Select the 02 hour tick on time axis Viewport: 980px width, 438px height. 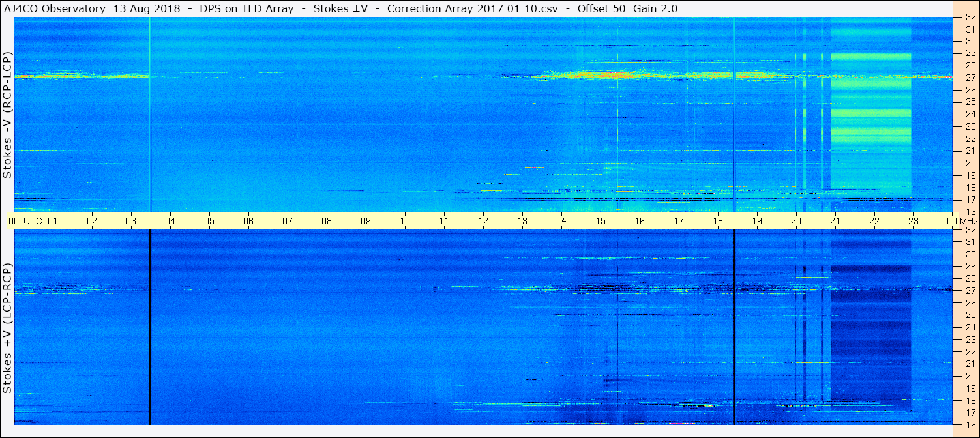[x=92, y=221]
